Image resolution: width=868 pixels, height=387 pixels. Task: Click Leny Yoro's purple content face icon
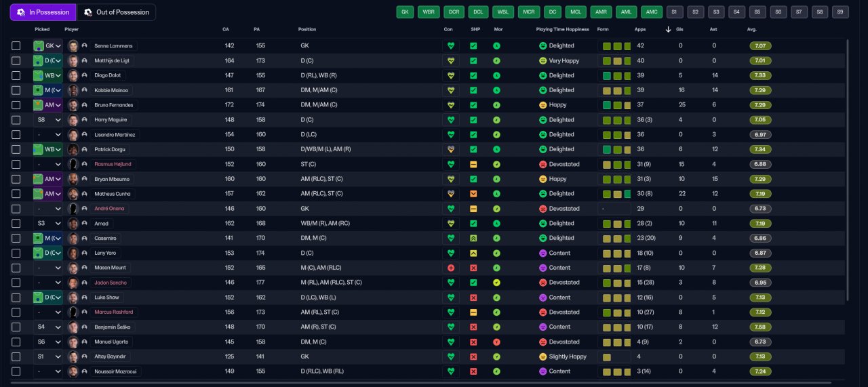tap(542, 253)
